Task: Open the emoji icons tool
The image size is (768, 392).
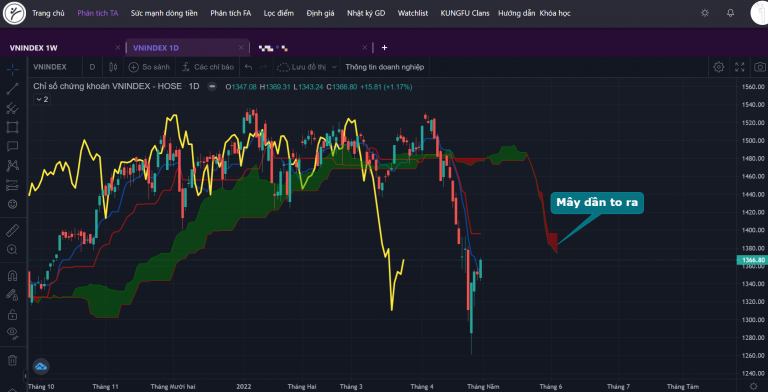Action: [12, 204]
